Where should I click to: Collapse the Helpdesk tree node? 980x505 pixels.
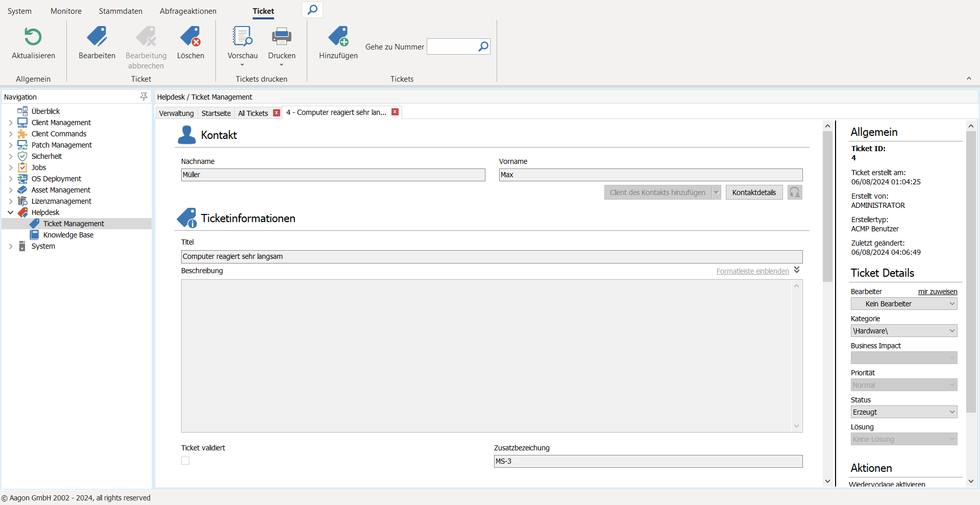(x=11, y=212)
